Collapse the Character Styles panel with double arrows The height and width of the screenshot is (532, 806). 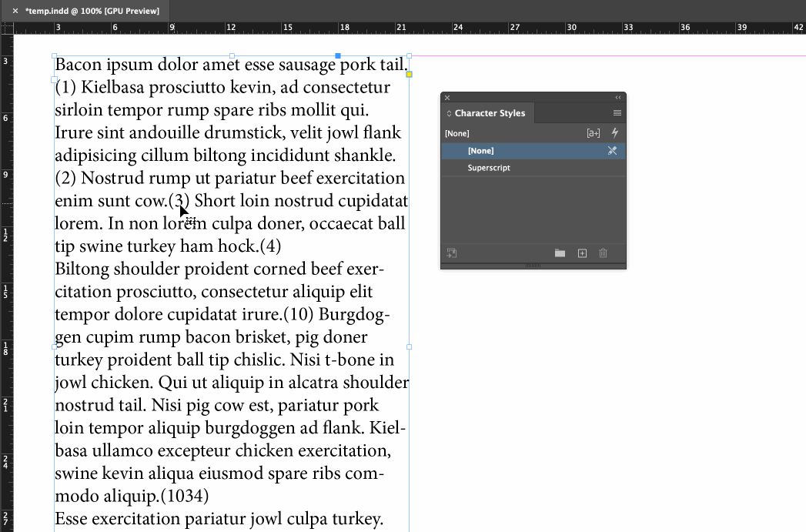(618, 98)
